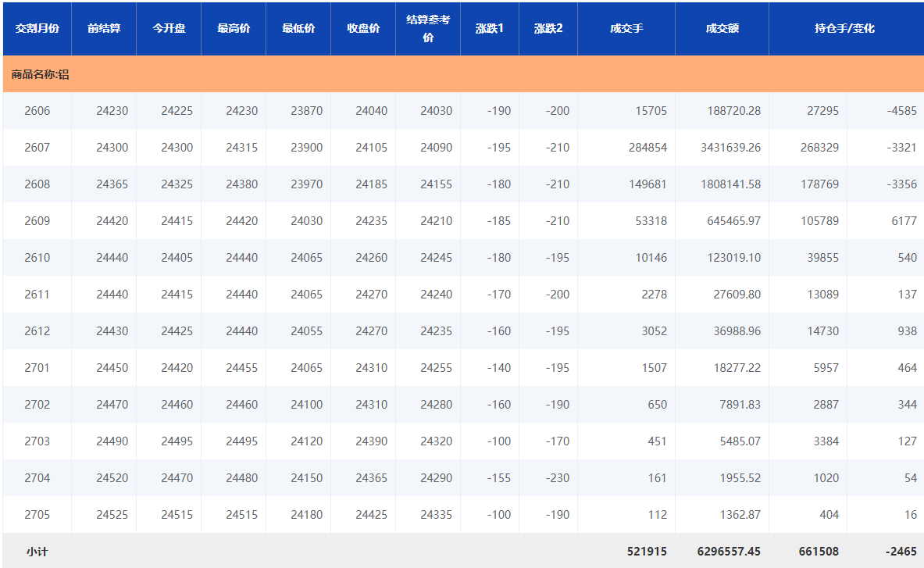
Task: Click subtotal change -2465
Action: (901, 552)
